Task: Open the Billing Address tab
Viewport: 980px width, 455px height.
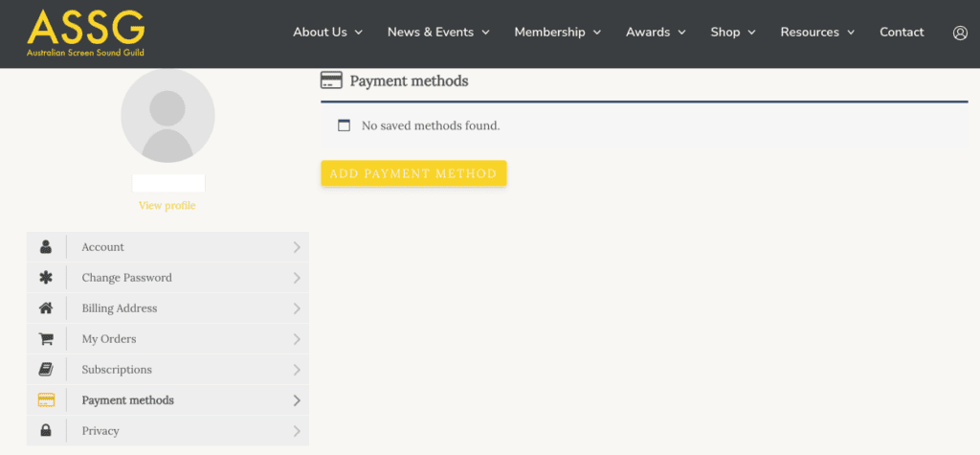Action: point(167,307)
